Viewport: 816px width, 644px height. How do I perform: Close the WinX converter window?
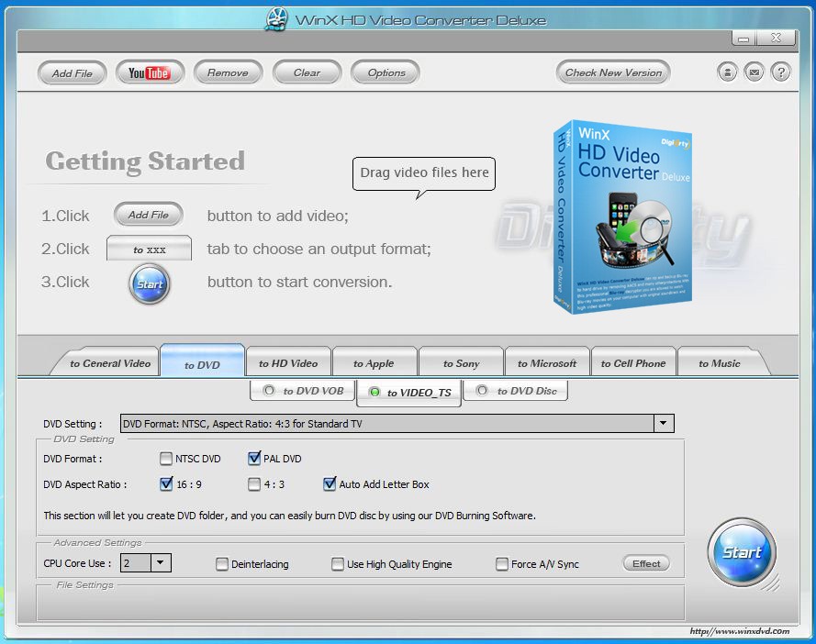coord(776,38)
